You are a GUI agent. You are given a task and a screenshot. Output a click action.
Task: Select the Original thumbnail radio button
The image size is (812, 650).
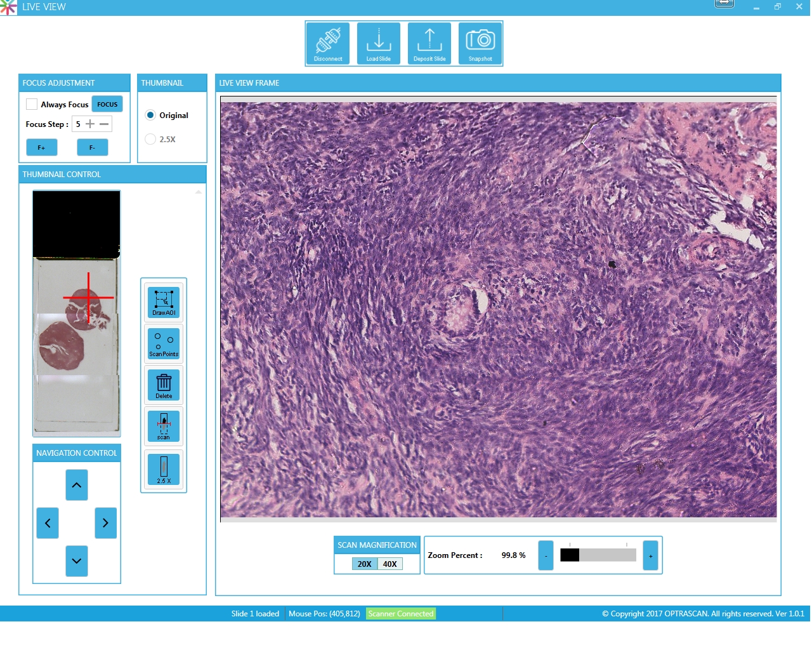(150, 116)
